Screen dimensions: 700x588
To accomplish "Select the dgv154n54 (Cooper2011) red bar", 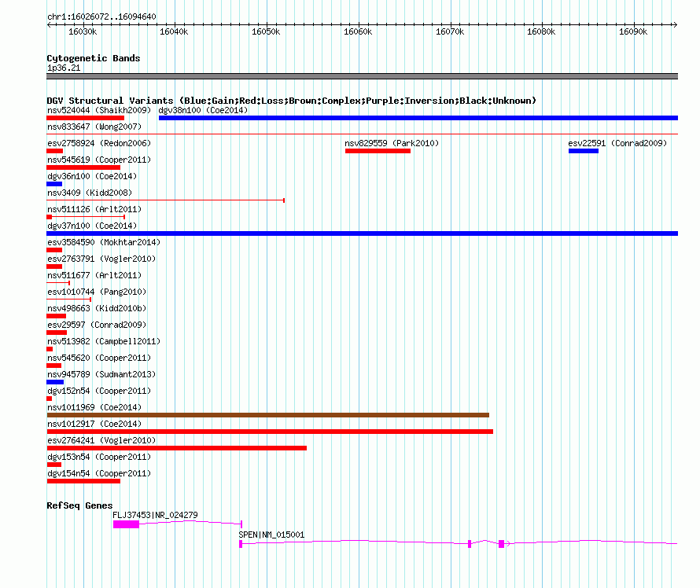I will [x=83, y=481].
